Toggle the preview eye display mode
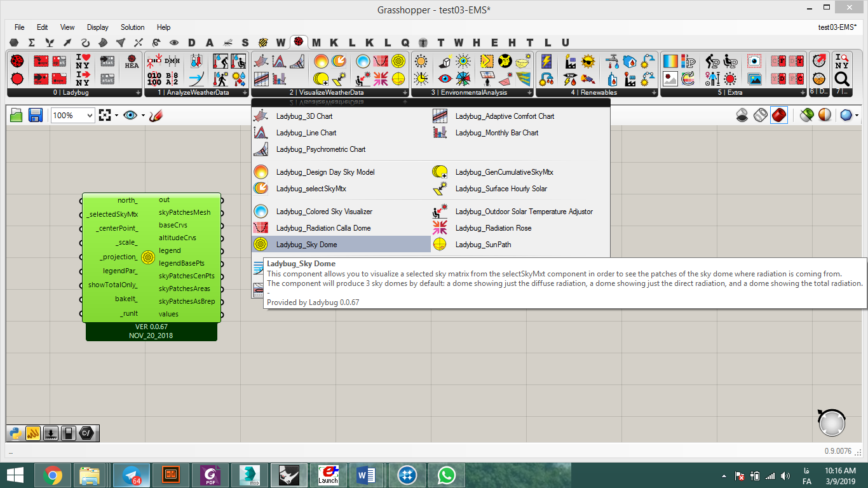The height and width of the screenshot is (488, 868). [130, 116]
